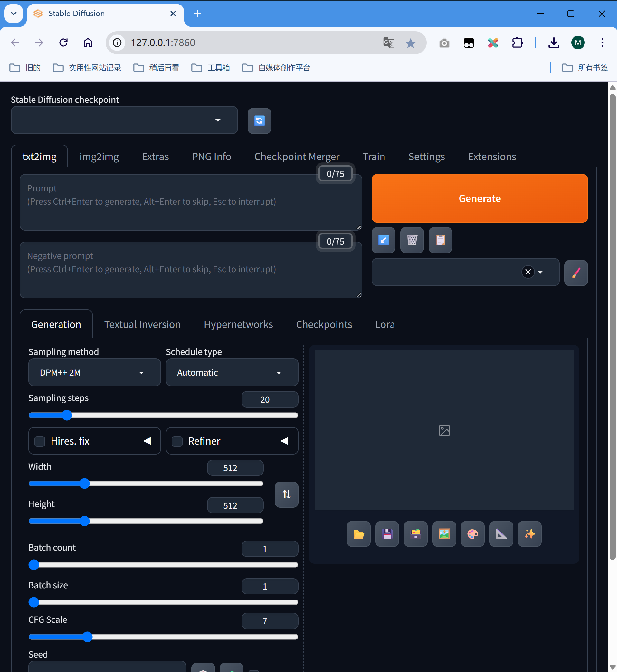Open the browser downloads icon
This screenshot has width=617, height=672.
point(554,43)
